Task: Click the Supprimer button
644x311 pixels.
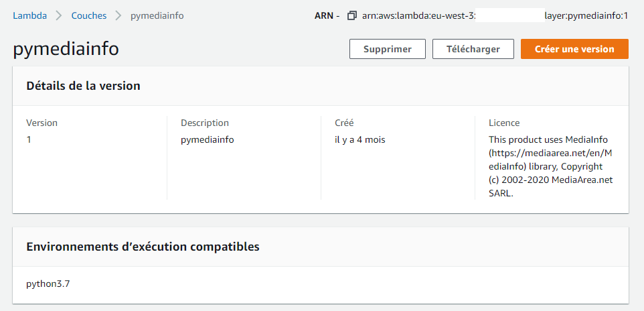Action: tap(388, 49)
